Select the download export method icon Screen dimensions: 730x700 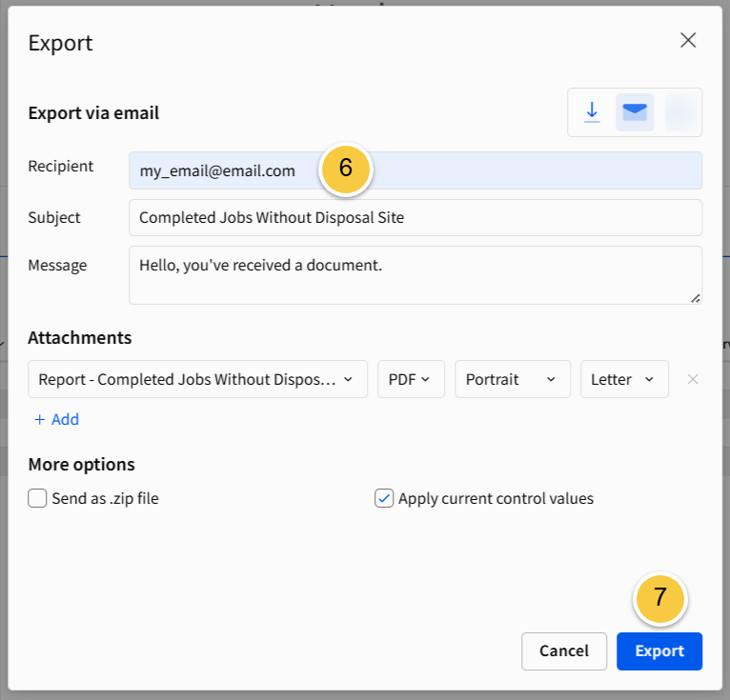(x=592, y=112)
